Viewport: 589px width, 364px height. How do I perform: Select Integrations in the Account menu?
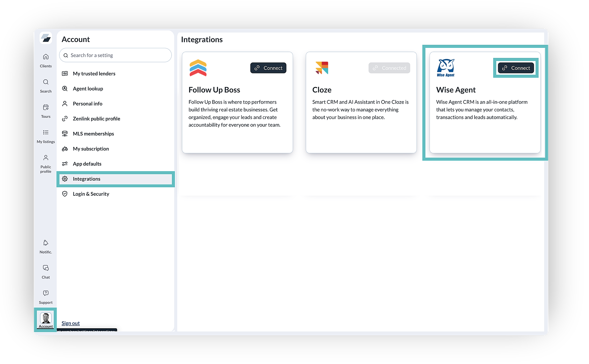coord(116,179)
